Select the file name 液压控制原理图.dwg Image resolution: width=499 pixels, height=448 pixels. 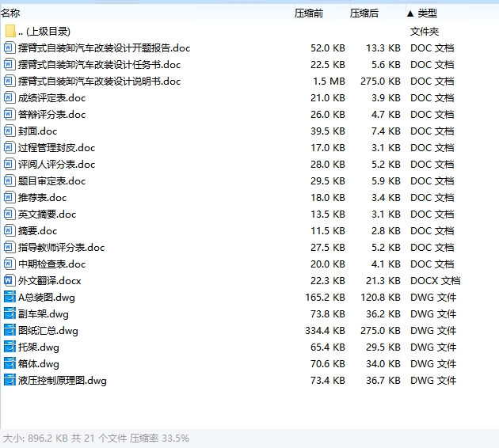click(x=63, y=381)
